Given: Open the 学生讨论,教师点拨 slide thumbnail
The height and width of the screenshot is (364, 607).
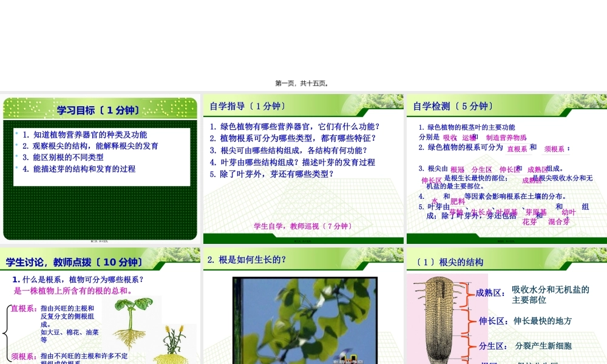Looking at the screenshot, I should [100, 306].
